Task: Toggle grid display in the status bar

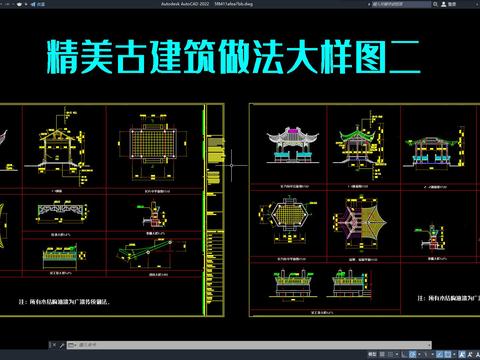Action: pyautogui.click(x=382, y=354)
